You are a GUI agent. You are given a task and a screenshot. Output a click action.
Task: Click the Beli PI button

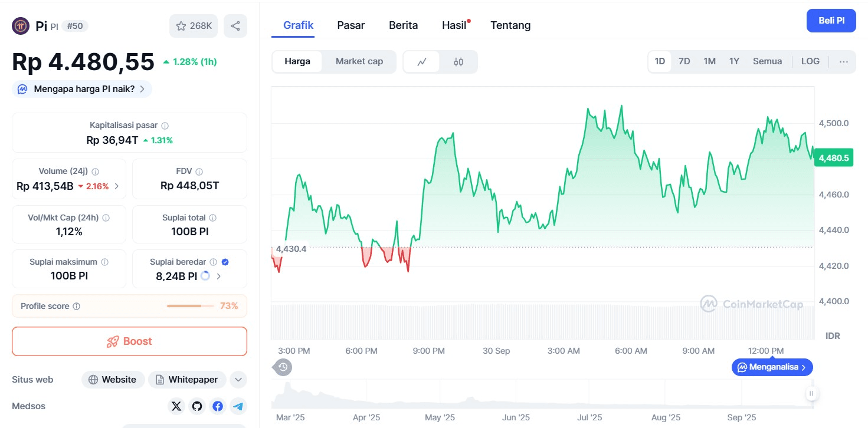(x=831, y=21)
